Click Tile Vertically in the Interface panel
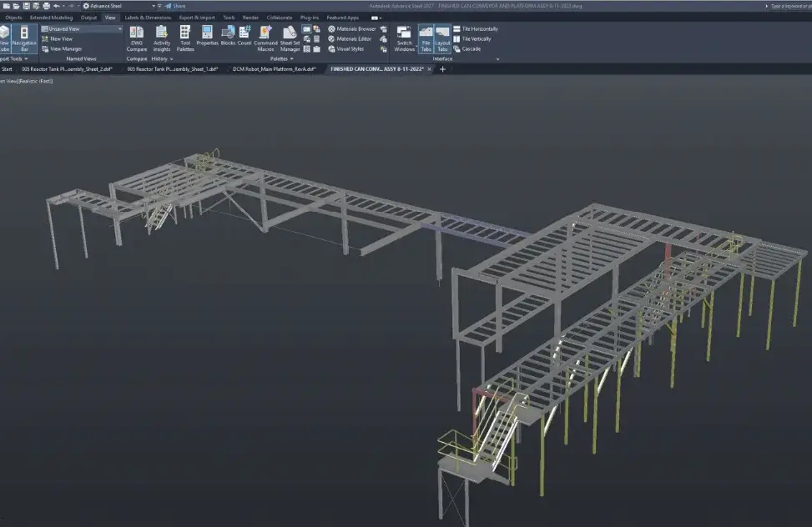Image resolution: width=812 pixels, height=527 pixels. click(x=472, y=39)
